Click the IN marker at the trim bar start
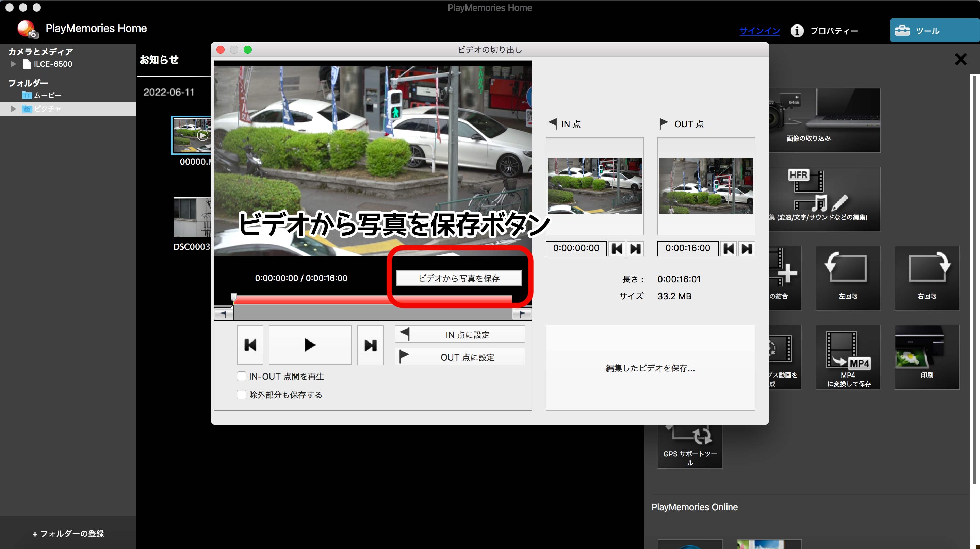Image resolution: width=980 pixels, height=549 pixels. coord(224,314)
